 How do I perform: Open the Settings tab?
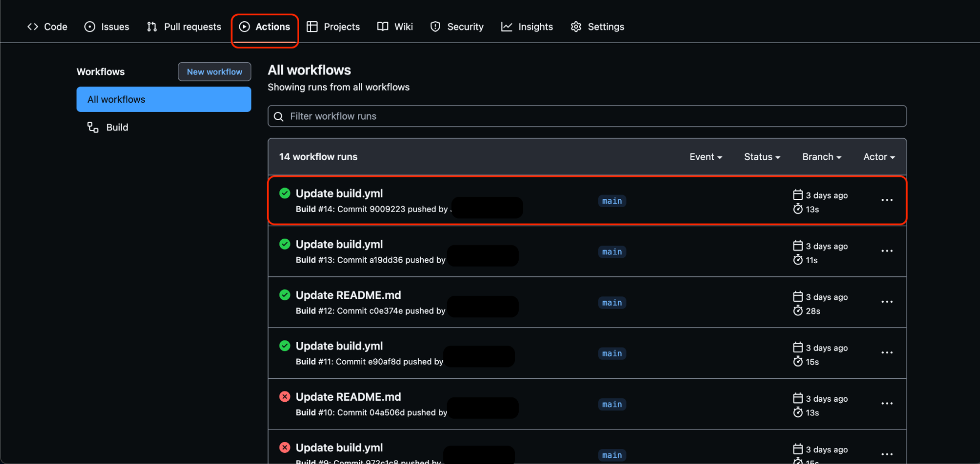coord(598,27)
